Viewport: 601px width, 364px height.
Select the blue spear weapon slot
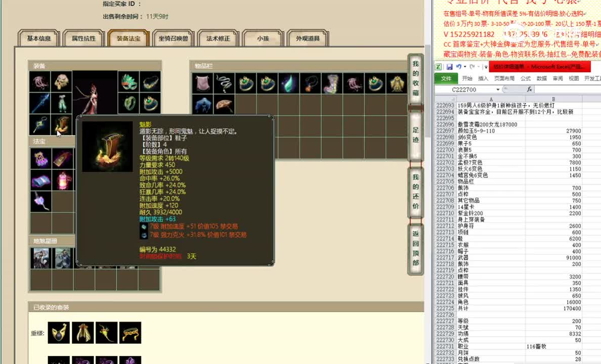coord(40,103)
